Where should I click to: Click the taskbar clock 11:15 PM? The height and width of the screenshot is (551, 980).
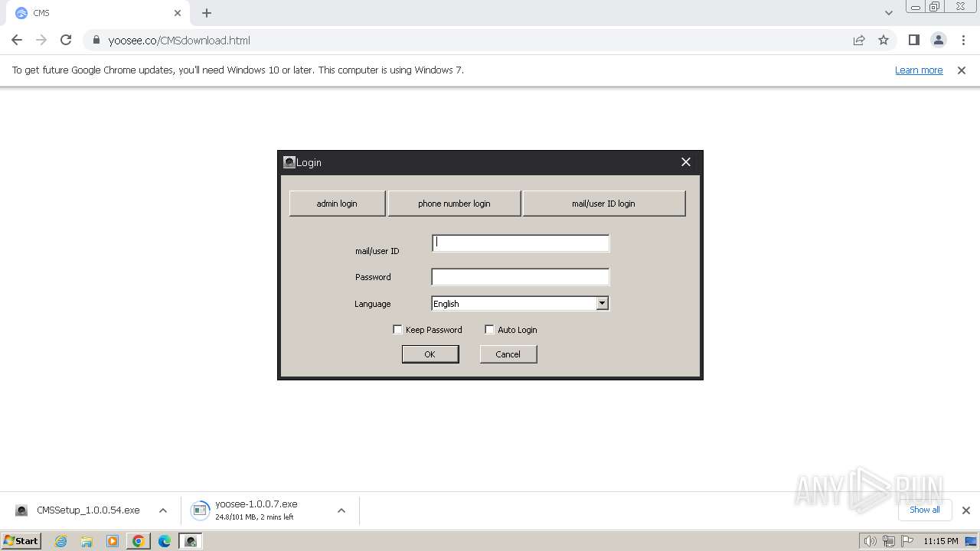point(940,541)
